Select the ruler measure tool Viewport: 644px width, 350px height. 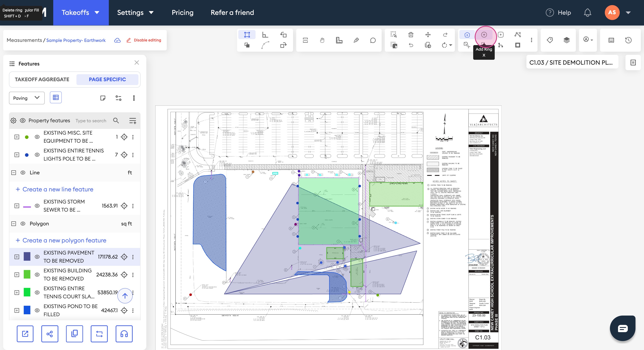coord(339,40)
